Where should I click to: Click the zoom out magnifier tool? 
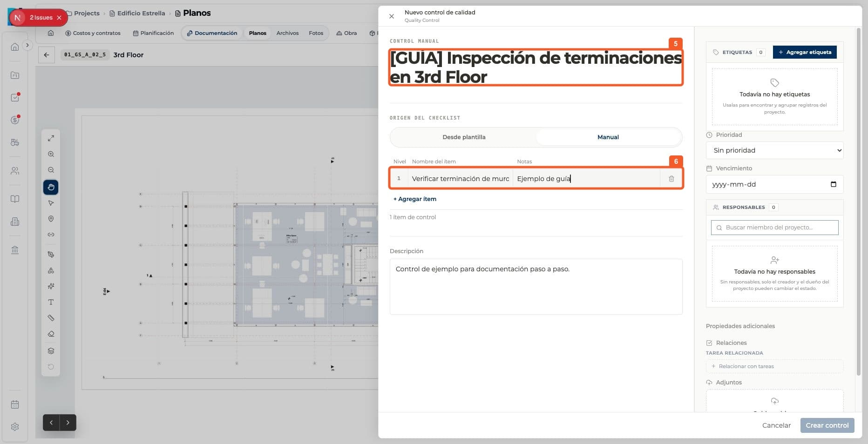[x=51, y=170]
